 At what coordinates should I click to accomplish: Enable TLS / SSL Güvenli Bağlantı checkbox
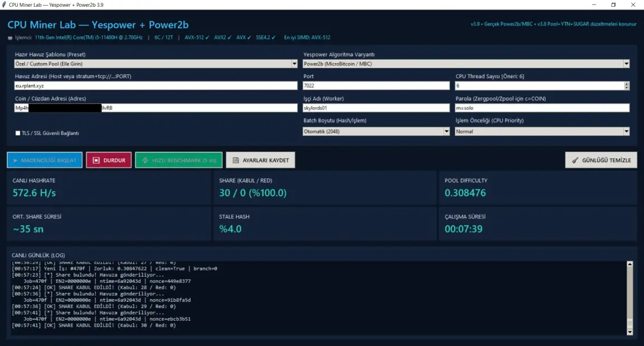(x=18, y=133)
